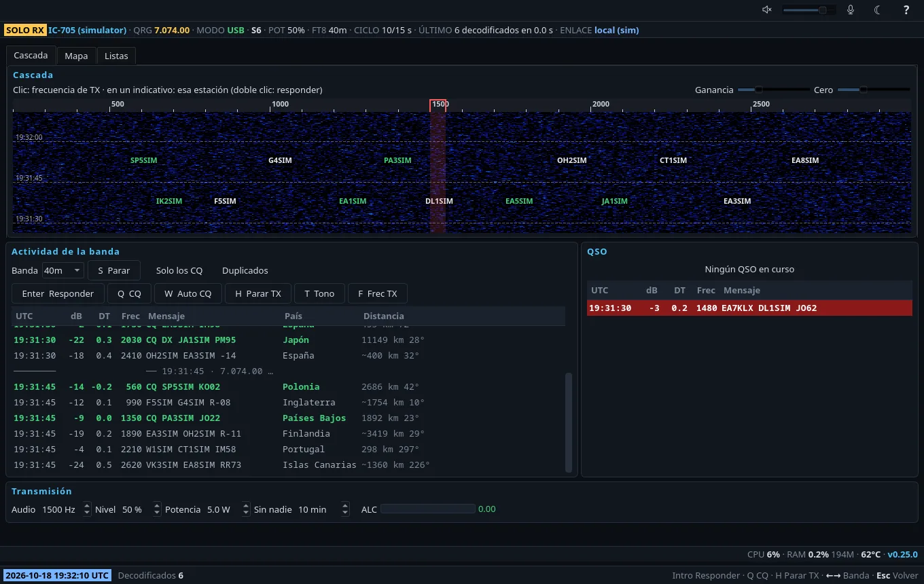
Task: Select the VK3SIM EA8SIM RR73 row
Action: (288, 465)
